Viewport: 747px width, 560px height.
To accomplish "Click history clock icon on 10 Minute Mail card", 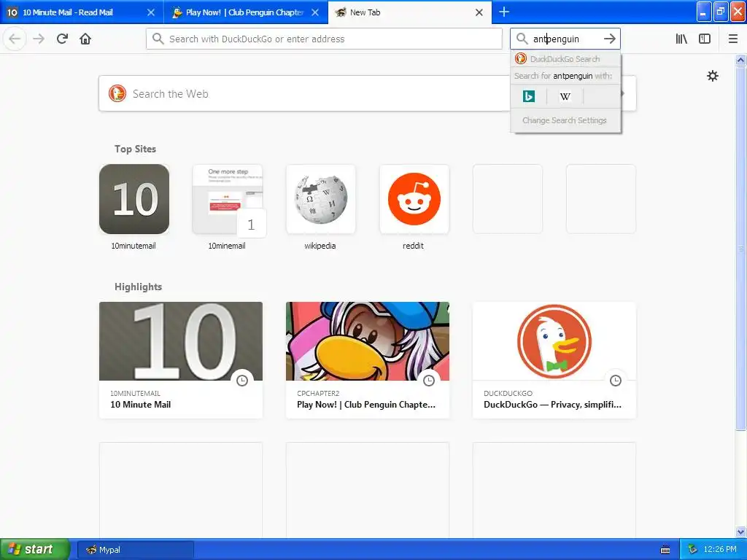I will tap(242, 380).
